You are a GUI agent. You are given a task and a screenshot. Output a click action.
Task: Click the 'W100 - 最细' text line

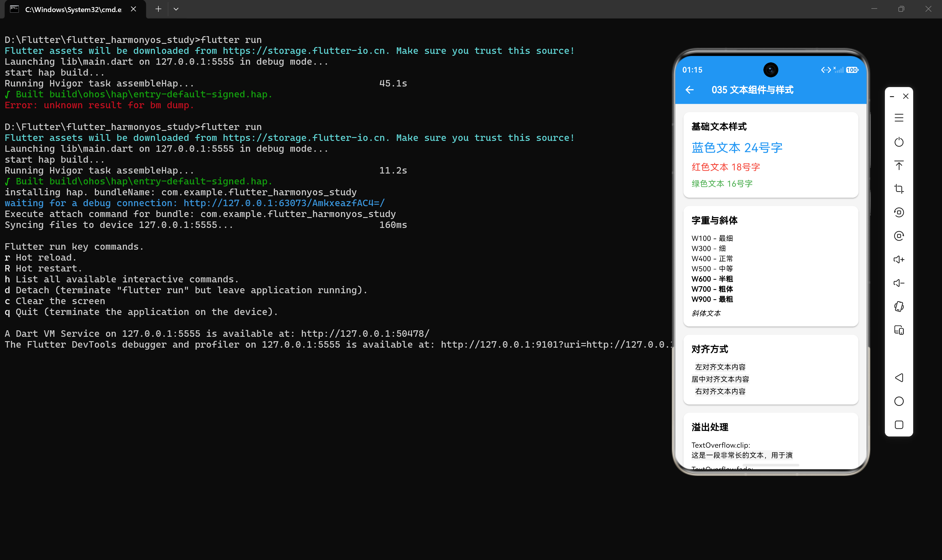[712, 239]
